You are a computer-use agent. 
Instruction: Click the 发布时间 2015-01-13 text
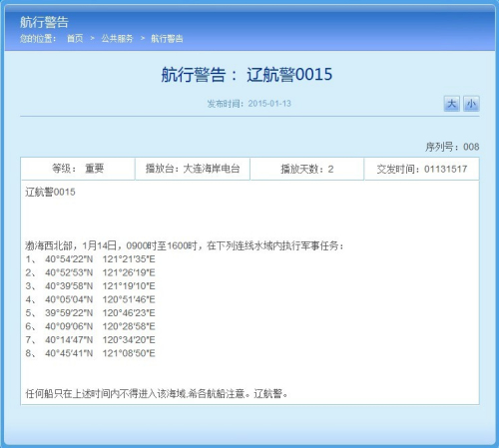click(249, 104)
